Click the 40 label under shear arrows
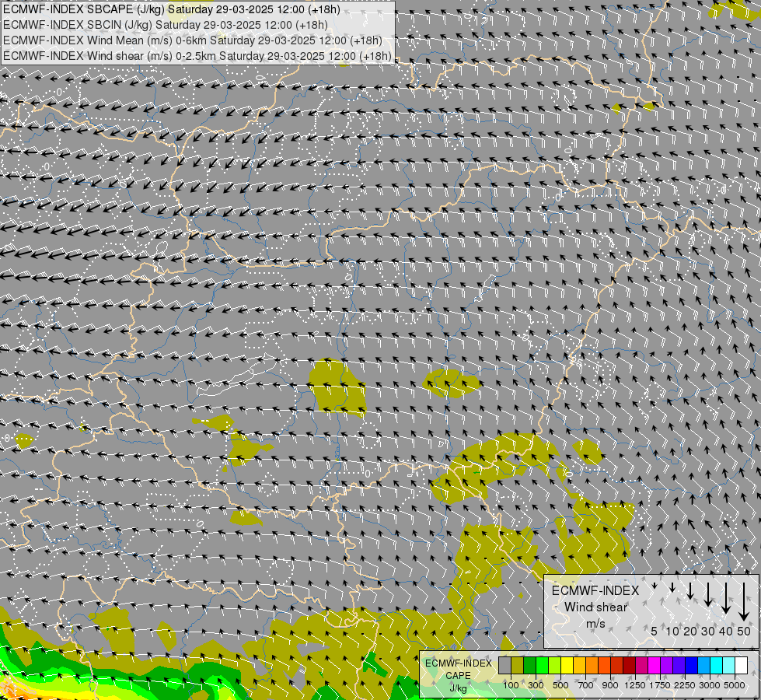This screenshot has width=761, height=700. [x=726, y=631]
